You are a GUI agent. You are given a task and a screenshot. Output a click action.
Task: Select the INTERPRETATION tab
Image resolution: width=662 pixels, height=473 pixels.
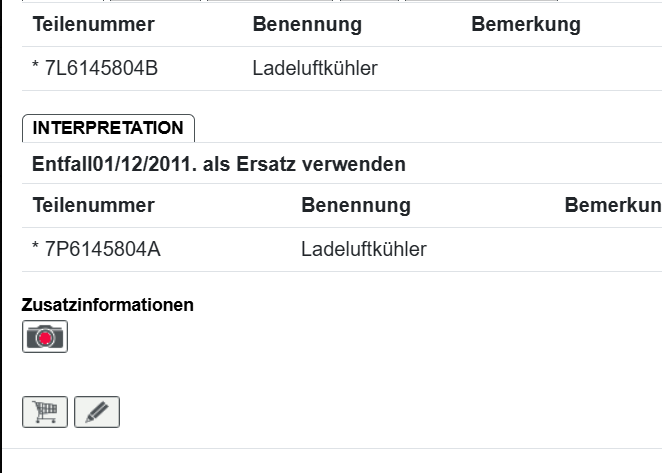108,128
